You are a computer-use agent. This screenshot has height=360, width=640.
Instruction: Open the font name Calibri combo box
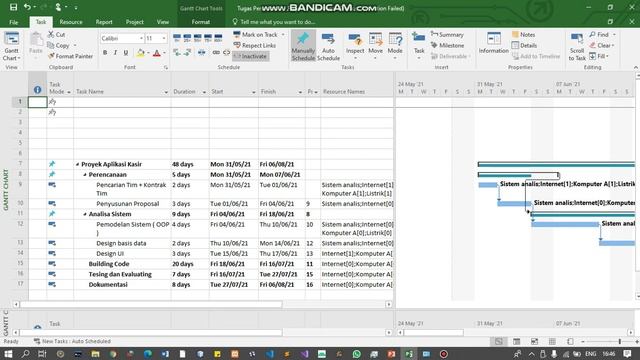point(122,38)
